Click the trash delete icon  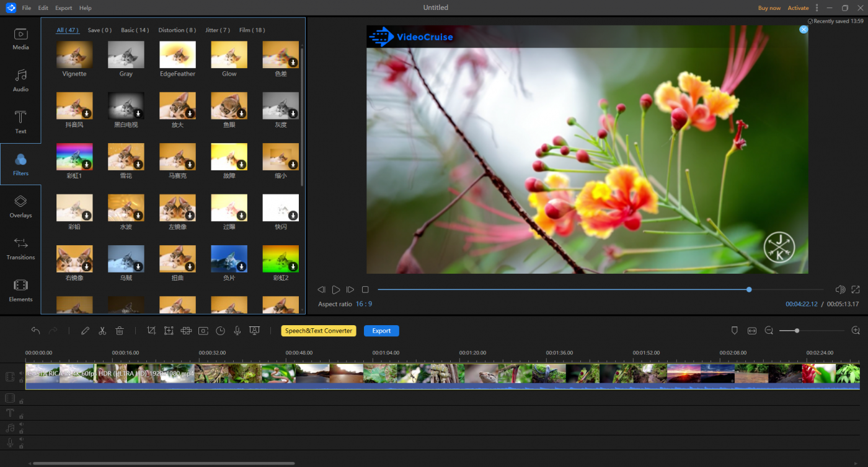tap(120, 331)
